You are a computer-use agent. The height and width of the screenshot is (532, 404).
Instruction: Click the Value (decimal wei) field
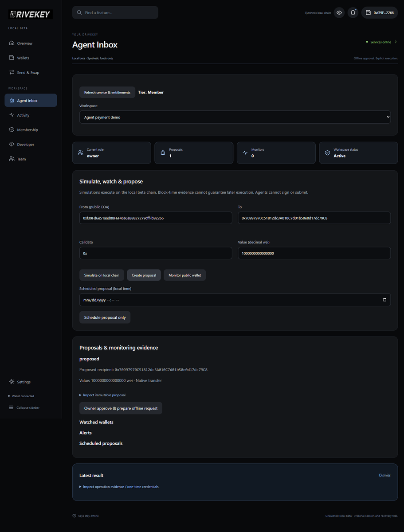314,253
